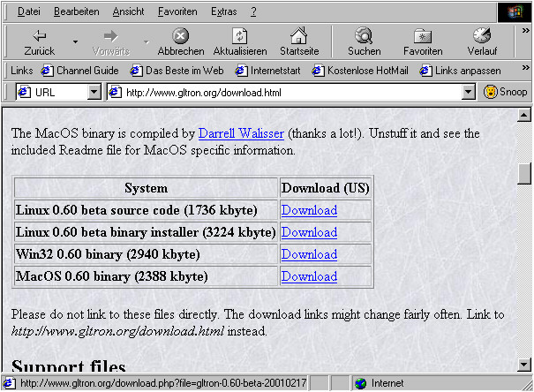
Task: Click the Abbrechen stop icon
Action: point(180,36)
